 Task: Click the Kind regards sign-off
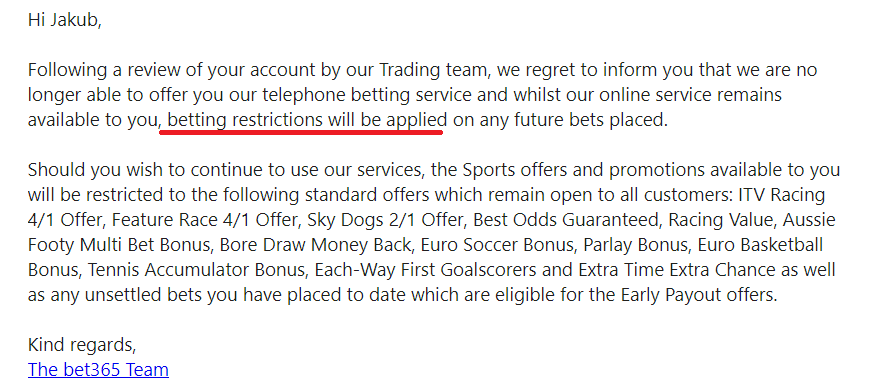pos(82,345)
